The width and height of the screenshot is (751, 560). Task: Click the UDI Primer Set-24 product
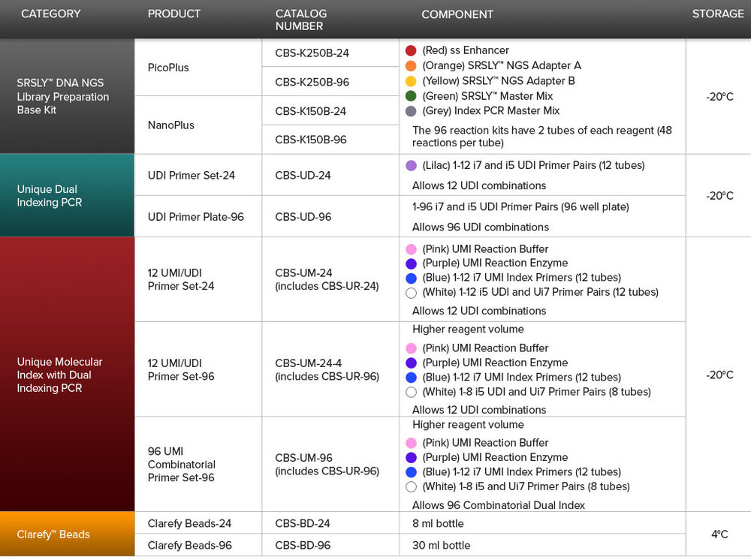point(191,175)
